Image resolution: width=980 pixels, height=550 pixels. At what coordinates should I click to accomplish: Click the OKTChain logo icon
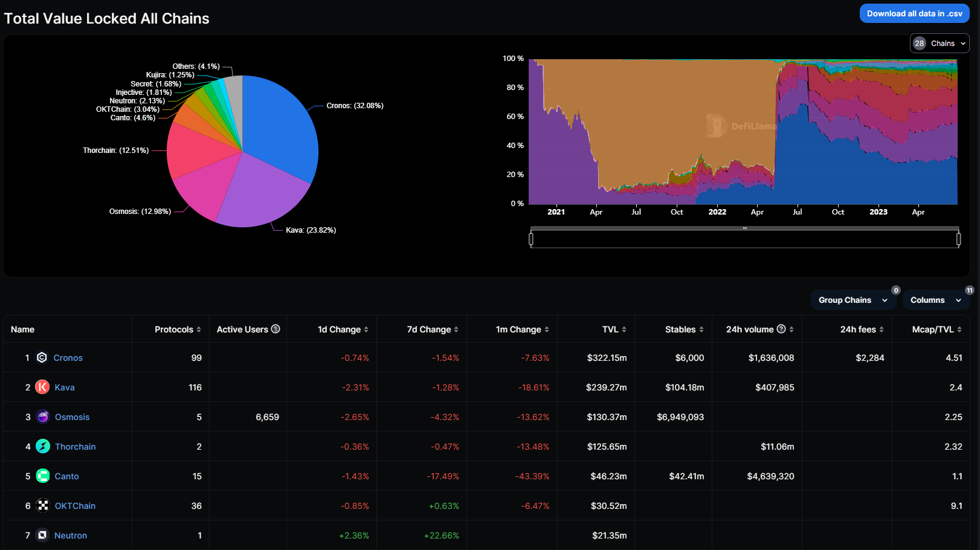43,506
